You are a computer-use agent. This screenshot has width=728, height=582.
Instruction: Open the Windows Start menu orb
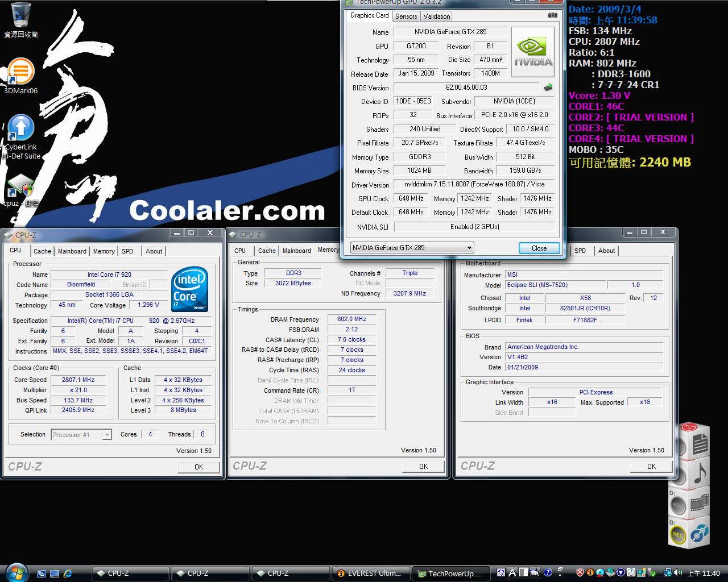tap(16, 572)
